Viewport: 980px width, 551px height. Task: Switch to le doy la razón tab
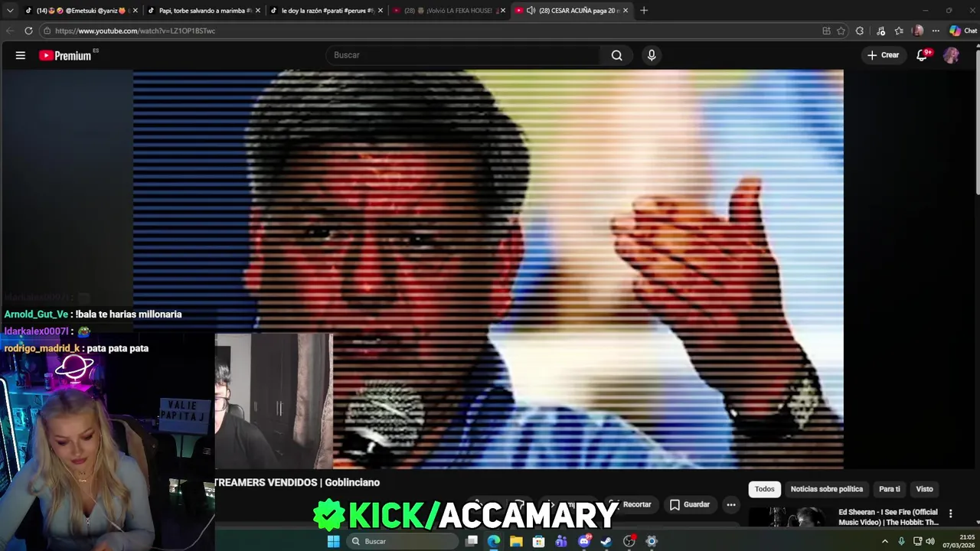(x=327, y=11)
